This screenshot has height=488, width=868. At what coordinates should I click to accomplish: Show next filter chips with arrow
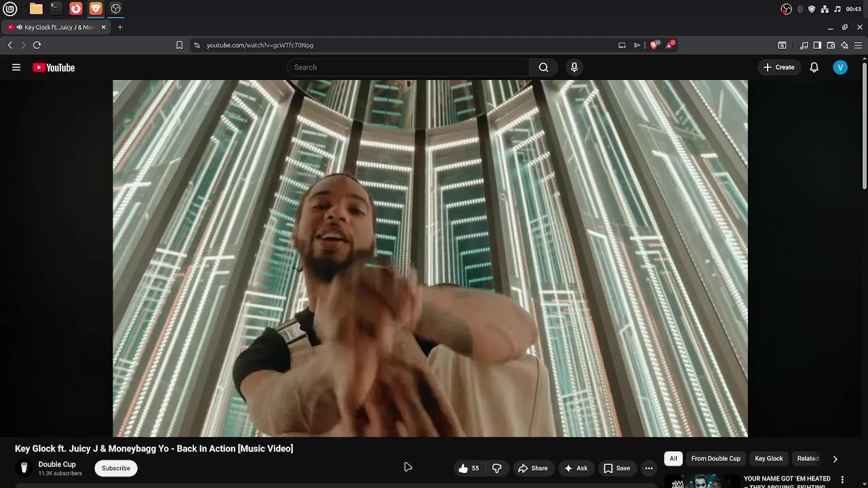tap(835, 459)
